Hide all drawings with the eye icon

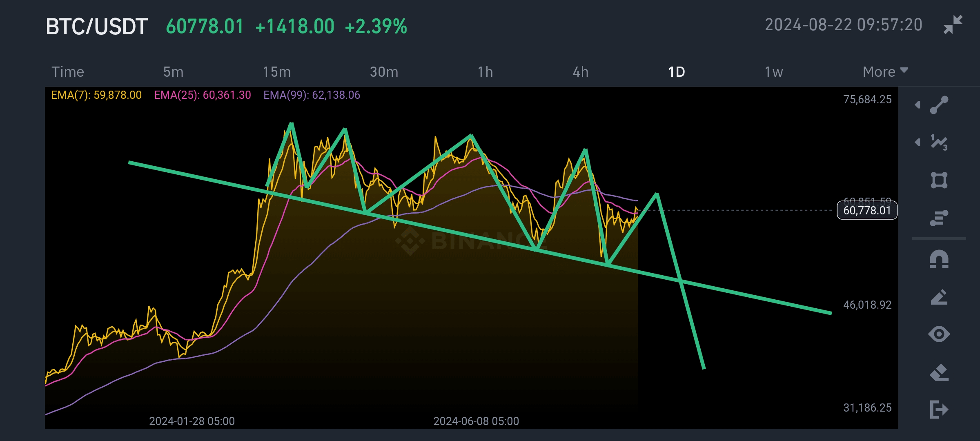[939, 334]
